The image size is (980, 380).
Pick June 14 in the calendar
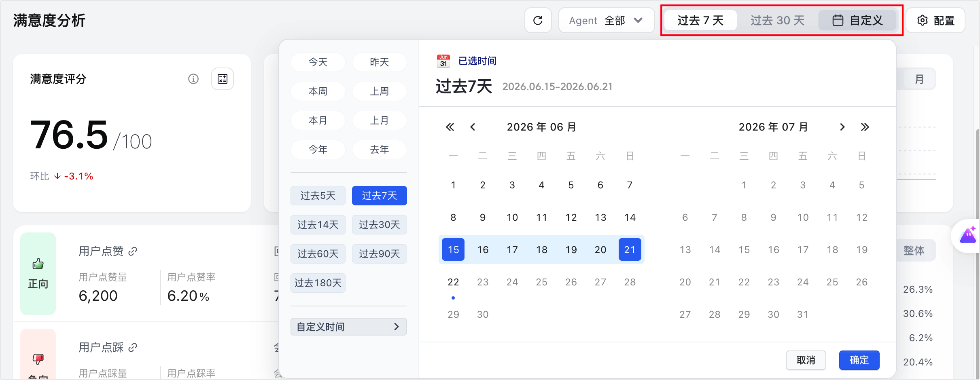630,217
